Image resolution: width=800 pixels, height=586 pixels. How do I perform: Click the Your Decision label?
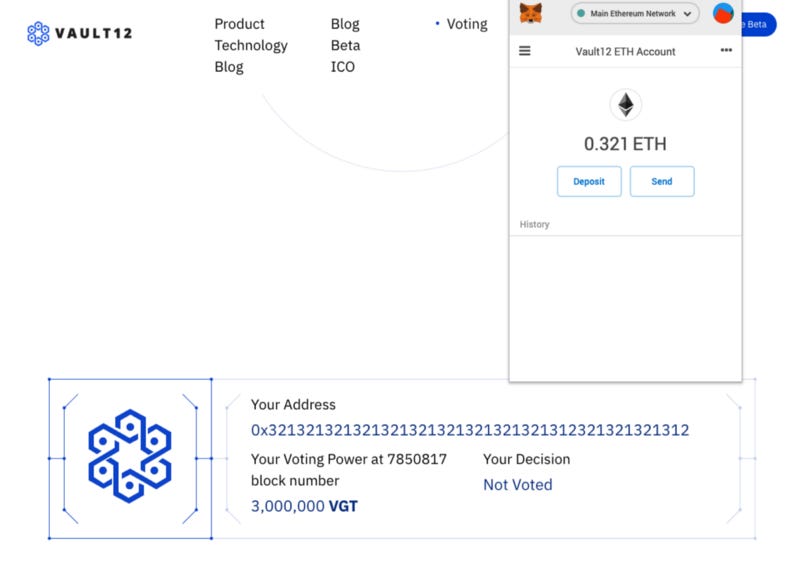pyautogui.click(x=527, y=459)
